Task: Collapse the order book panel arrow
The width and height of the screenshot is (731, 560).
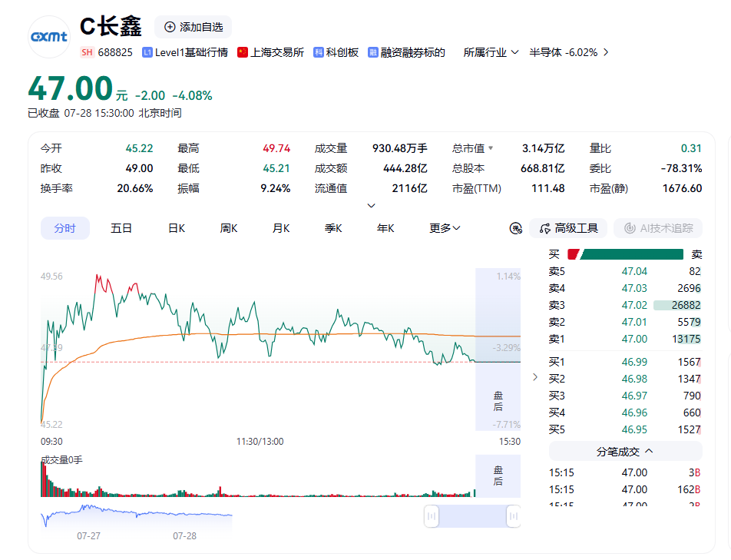Action: (x=535, y=376)
